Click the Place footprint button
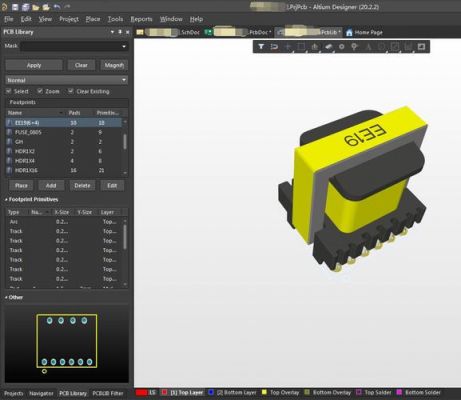461x400 pixels. click(x=21, y=185)
